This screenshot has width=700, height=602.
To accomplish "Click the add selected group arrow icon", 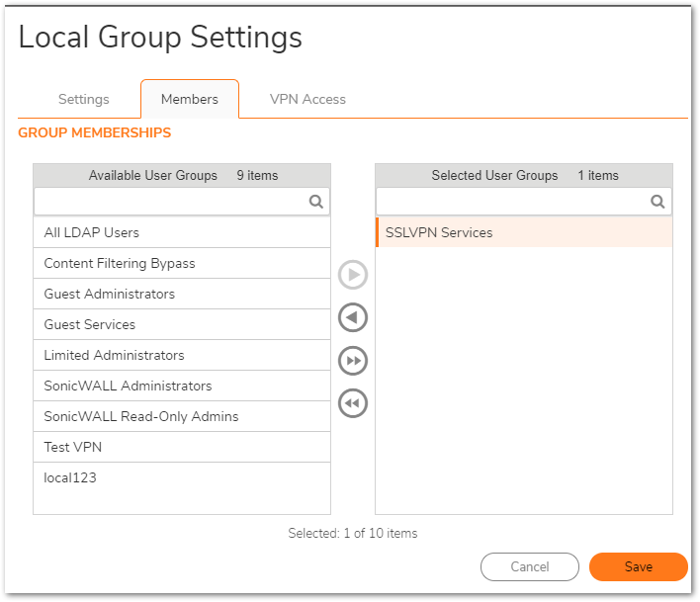I will click(x=353, y=275).
